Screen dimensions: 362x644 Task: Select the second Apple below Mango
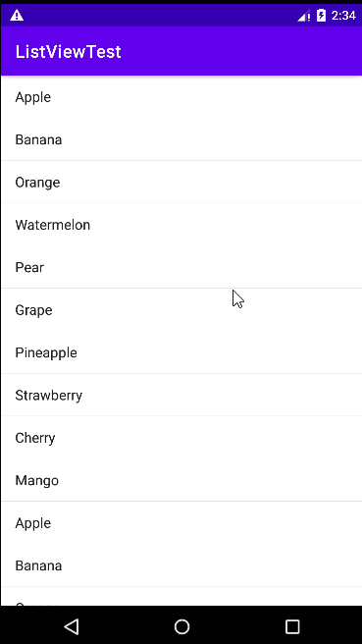pos(181,523)
